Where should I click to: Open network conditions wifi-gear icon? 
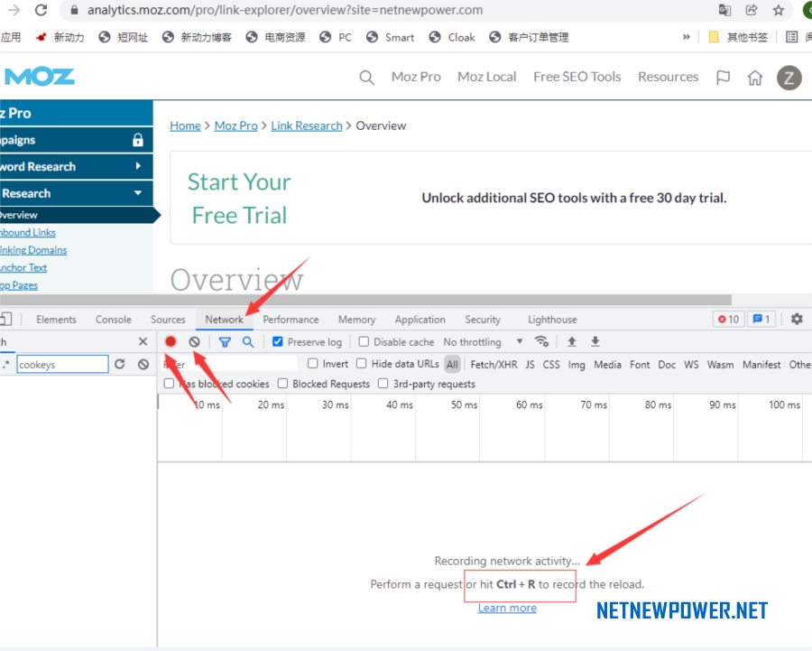[x=541, y=341]
